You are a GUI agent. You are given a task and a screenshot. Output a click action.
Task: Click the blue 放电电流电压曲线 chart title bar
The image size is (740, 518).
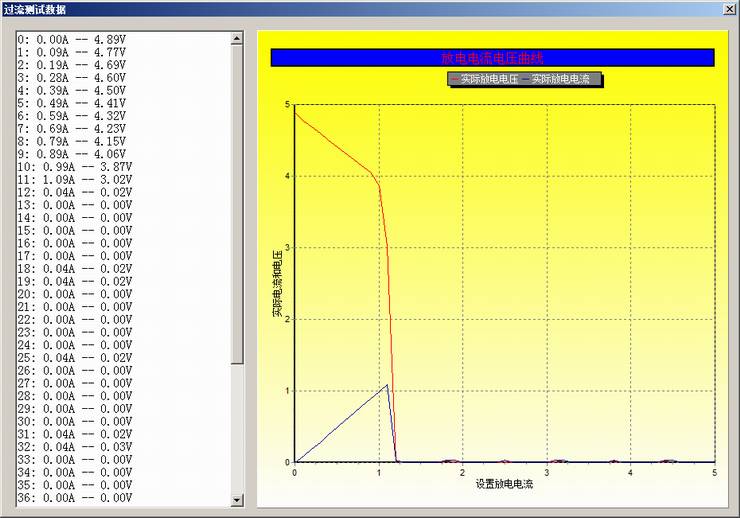(x=492, y=58)
